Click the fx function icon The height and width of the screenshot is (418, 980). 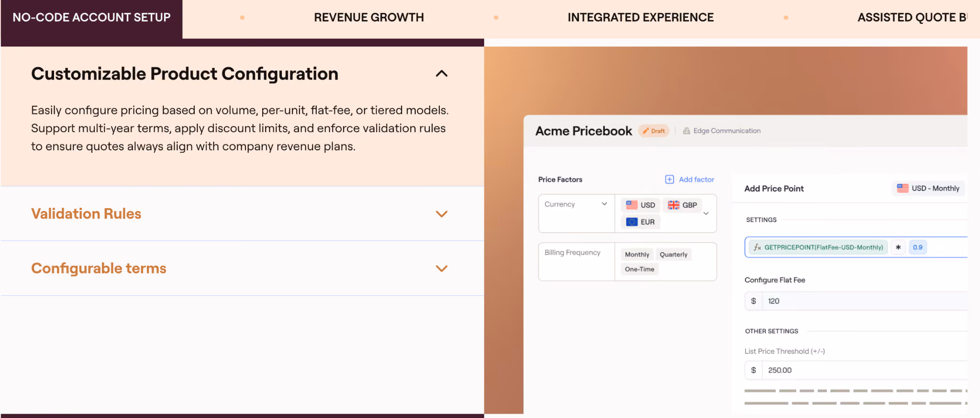(x=757, y=247)
